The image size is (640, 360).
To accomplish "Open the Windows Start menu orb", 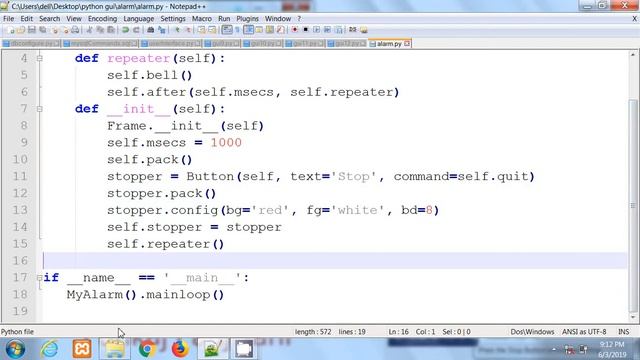I will 15,349.
